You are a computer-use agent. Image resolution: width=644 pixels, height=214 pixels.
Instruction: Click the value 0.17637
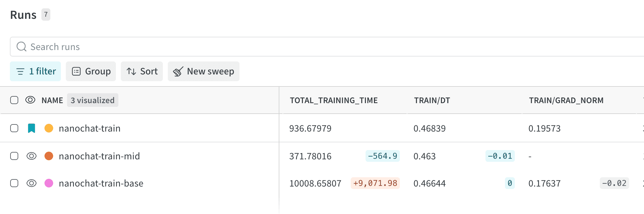[544, 183]
